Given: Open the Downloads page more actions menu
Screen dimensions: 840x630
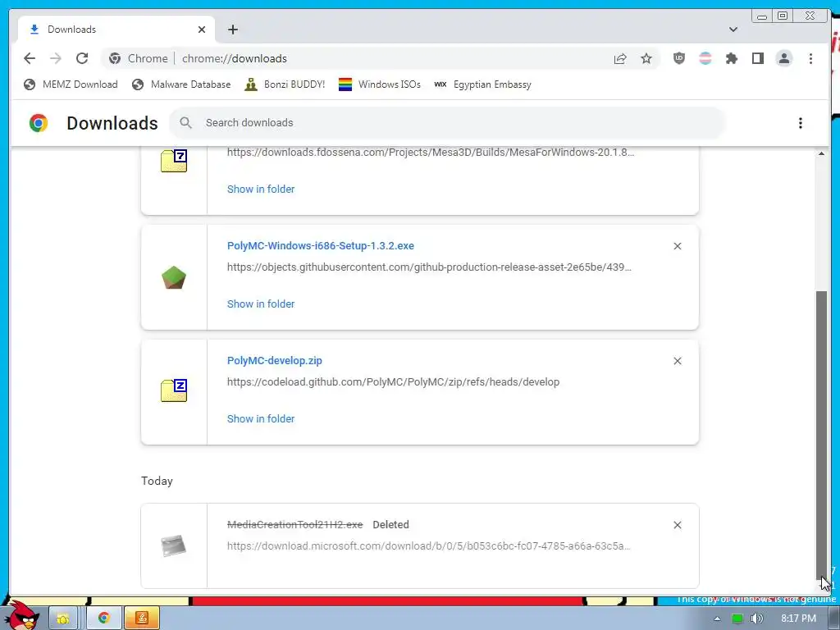Looking at the screenshot, I should (x=801, y=123).
